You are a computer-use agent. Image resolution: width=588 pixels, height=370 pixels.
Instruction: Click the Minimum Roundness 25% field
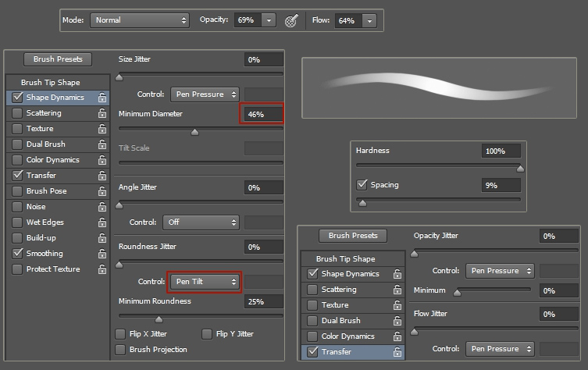click(264, 302)
